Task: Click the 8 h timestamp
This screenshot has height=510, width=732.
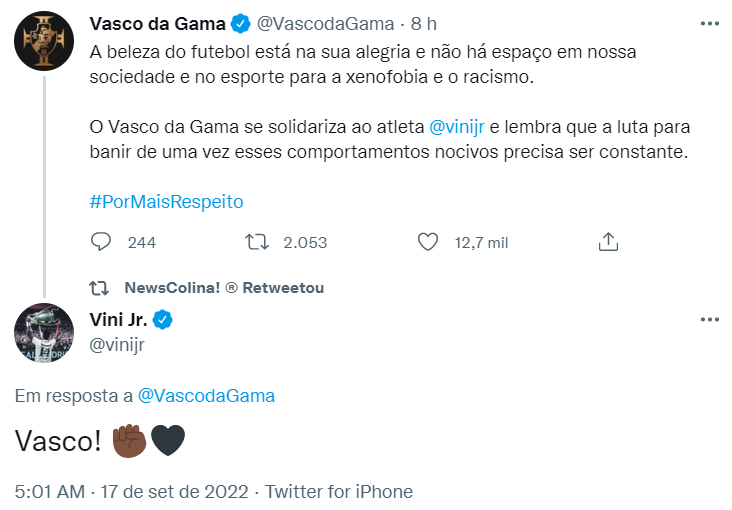Action: pyautogui.click(x=423, y=23)
